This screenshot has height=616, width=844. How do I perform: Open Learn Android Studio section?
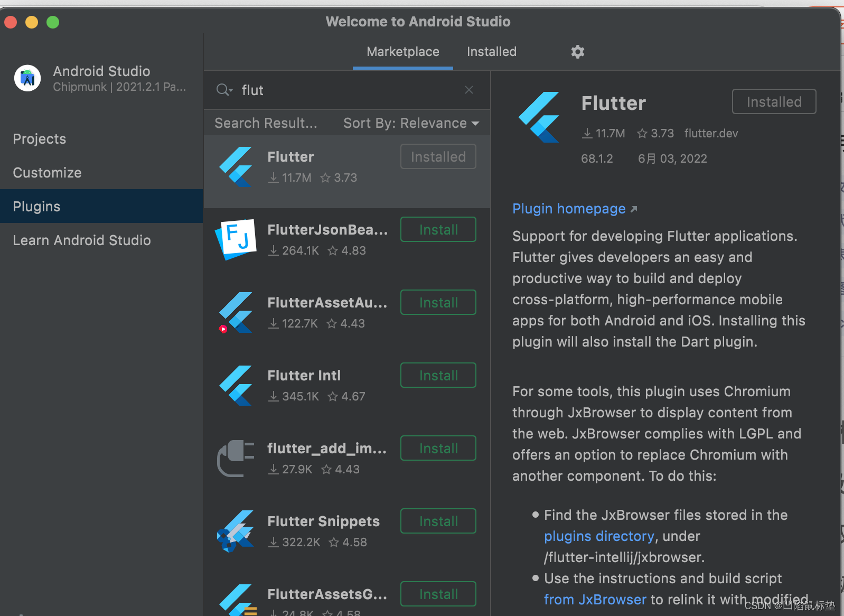point(101,240)
